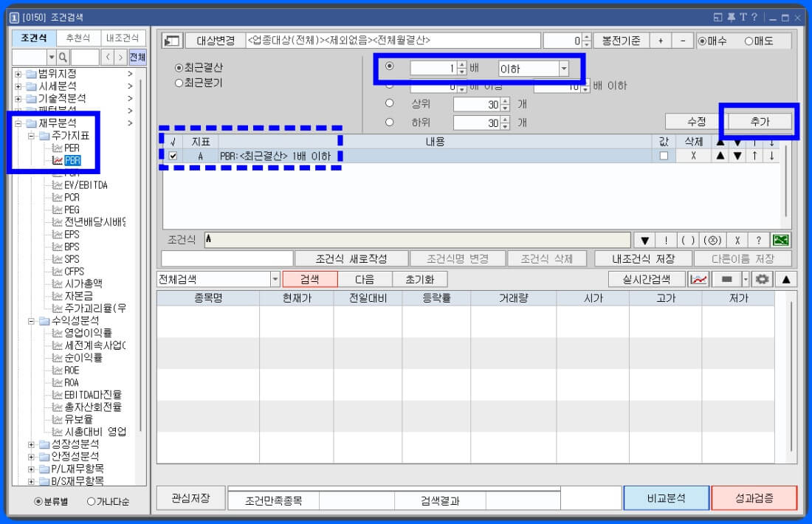
Task: Click the 조건식 expression input field
Action: [x=417, y=240]
